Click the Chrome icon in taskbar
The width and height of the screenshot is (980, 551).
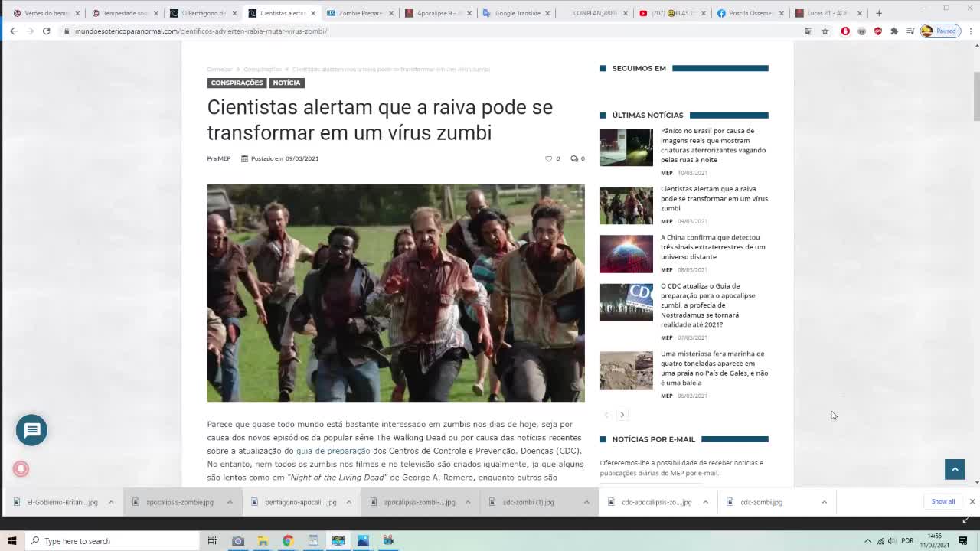pos(288,541)
